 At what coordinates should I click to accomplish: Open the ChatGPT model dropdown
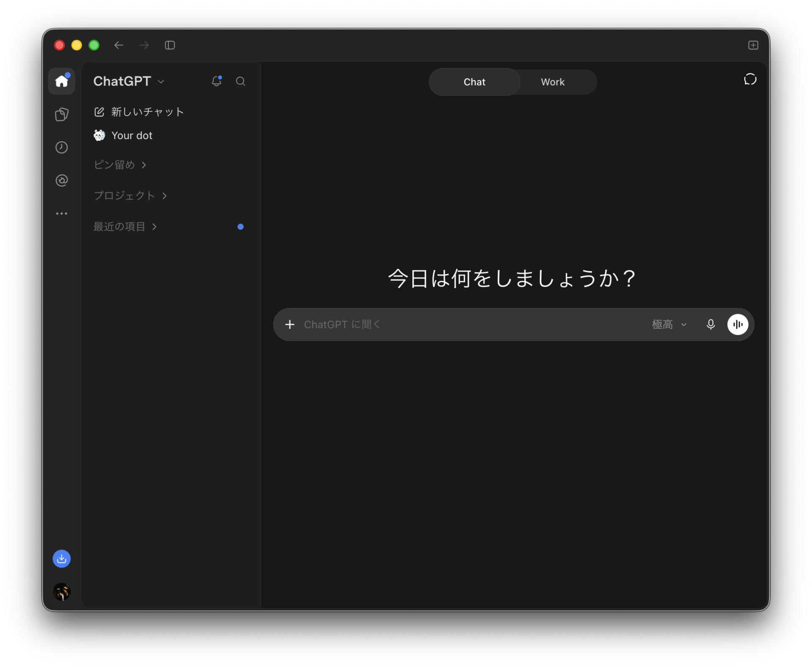point(129,81)
